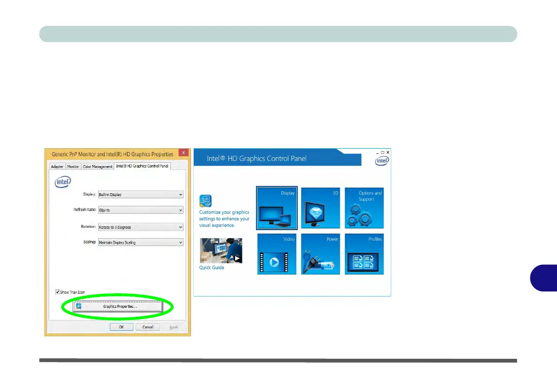Open the Quick Guide link
Viewport: 557px width, 392px height.
click(x=212, y=268)
